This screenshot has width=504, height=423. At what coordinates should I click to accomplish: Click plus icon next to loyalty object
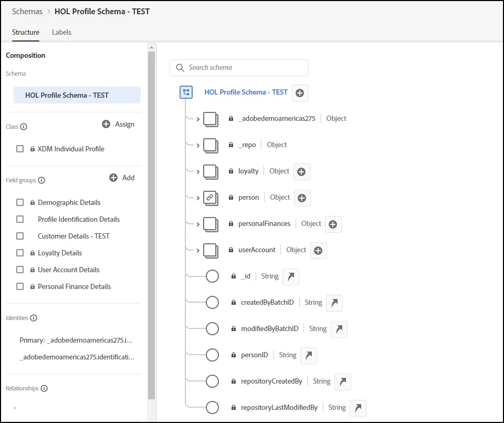pos(301,172)
